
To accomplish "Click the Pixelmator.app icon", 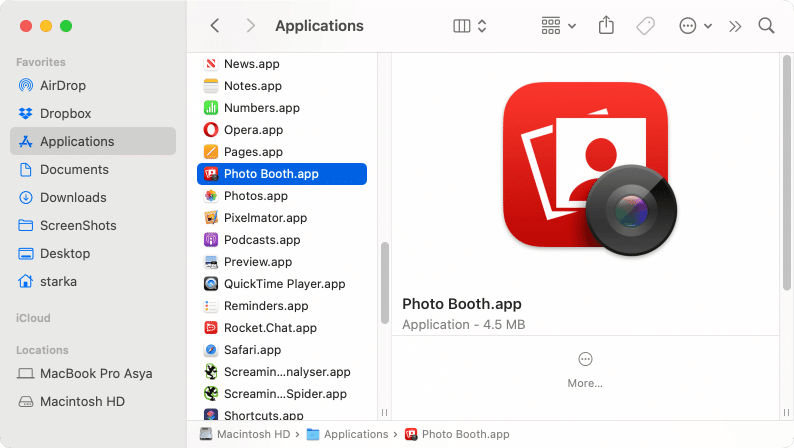I will tap(211, 218).
